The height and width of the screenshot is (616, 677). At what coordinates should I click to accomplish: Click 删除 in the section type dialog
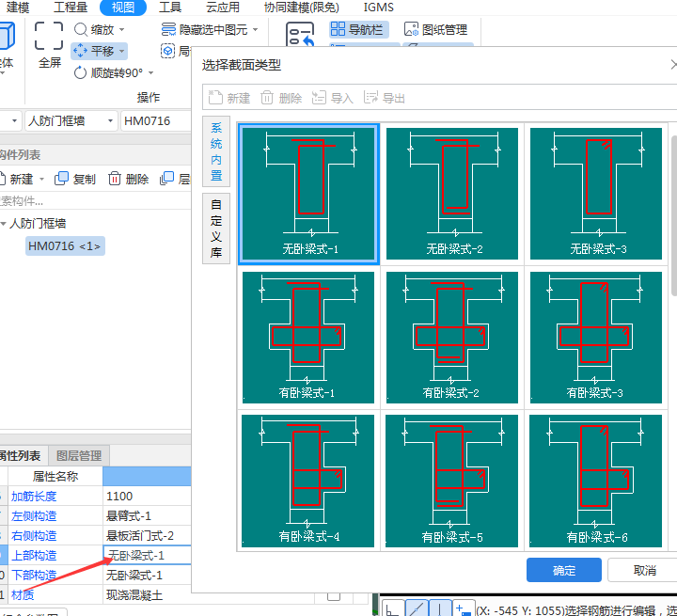coord(281,98)
